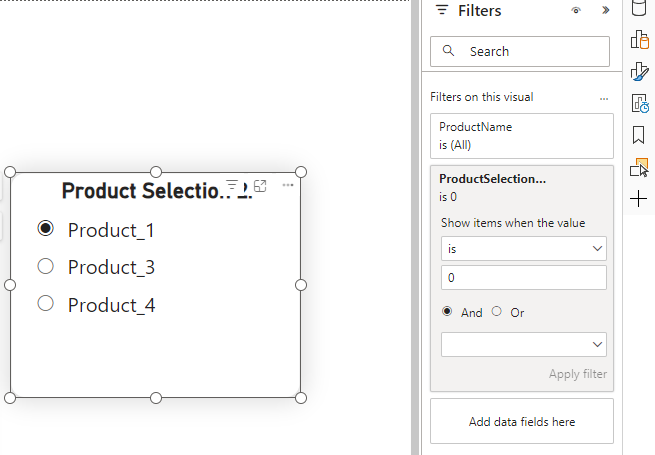Open slicer more options ellipsis
655x455 pixels.
coord(288,186)
